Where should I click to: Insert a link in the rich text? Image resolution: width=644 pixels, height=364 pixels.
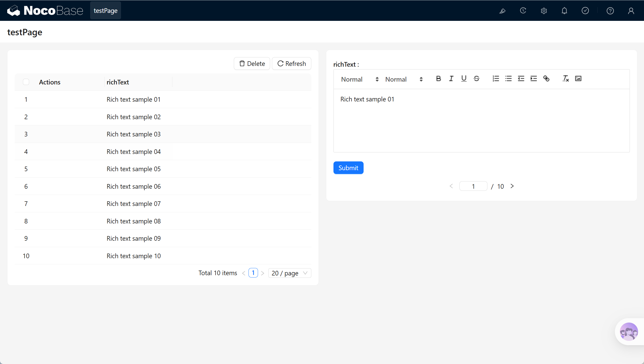[x=546, y=79]
